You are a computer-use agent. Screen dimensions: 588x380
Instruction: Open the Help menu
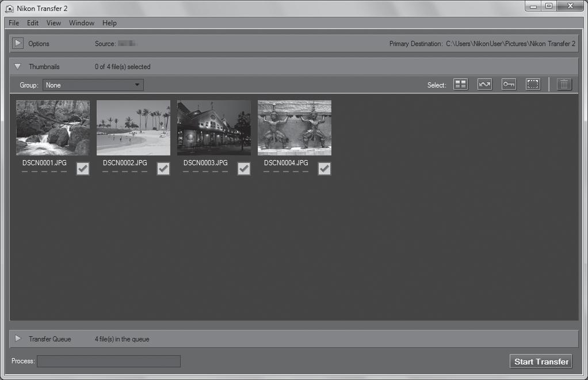[109, 23]
